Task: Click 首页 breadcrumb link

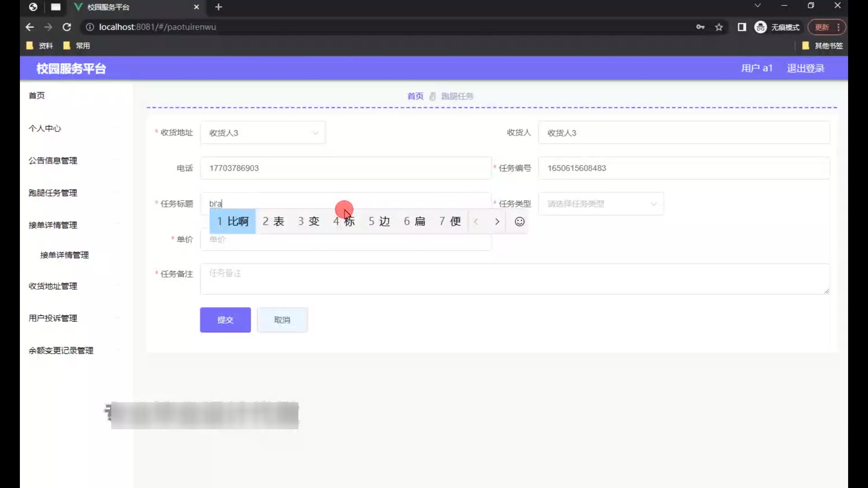Action: (415, 96)
